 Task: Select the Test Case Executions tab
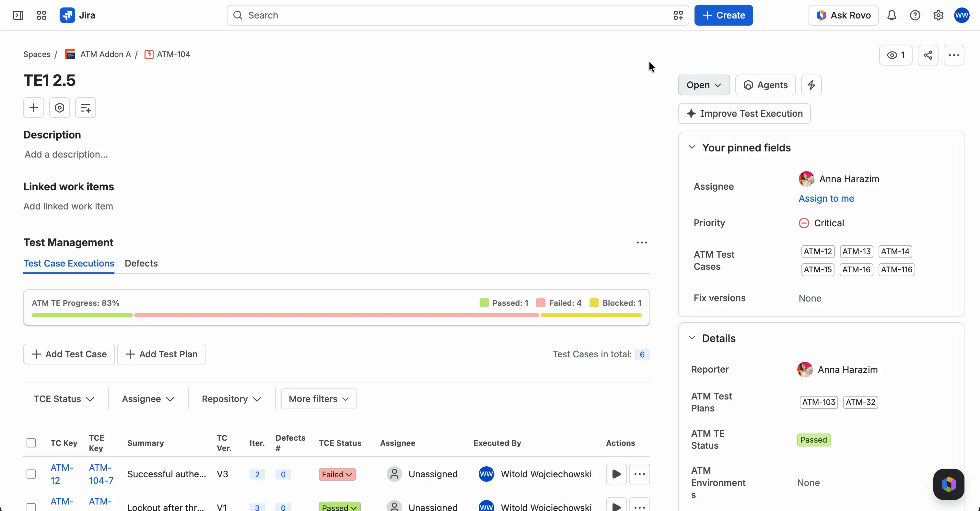pyautogui.click(x=69, y=263)
